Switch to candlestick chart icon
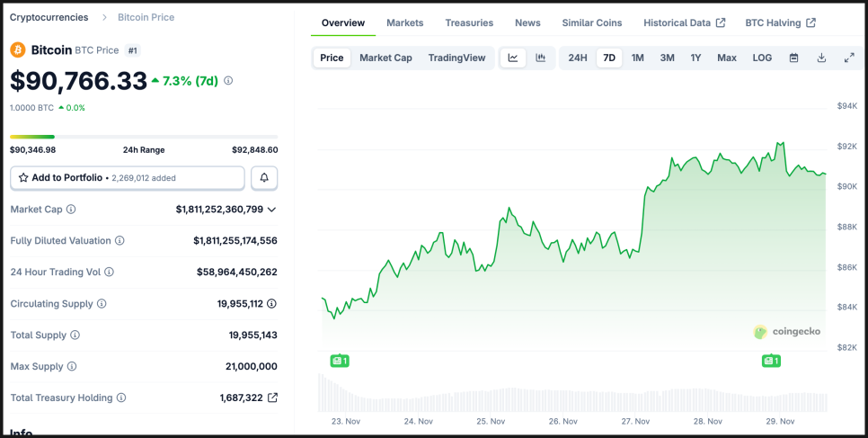The image size is (868, 438). pyautogui.click(x=540, y=58)
